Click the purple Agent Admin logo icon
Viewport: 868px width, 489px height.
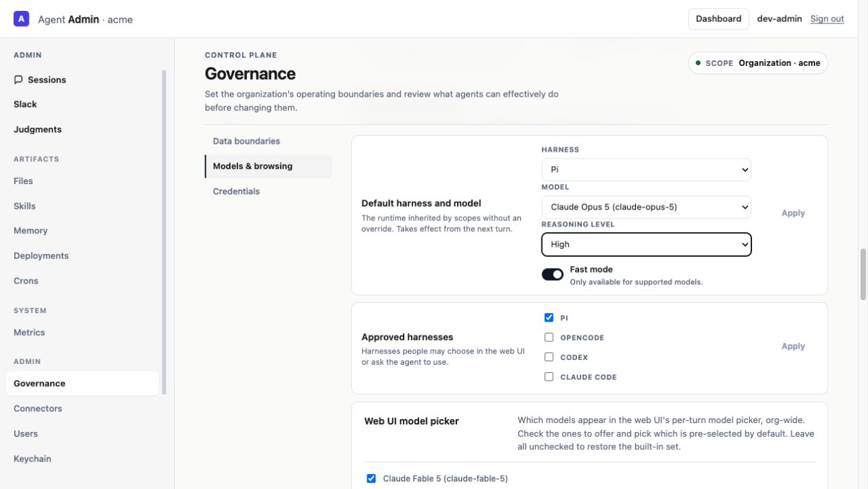pyautogui.click(x=21, y=19)
